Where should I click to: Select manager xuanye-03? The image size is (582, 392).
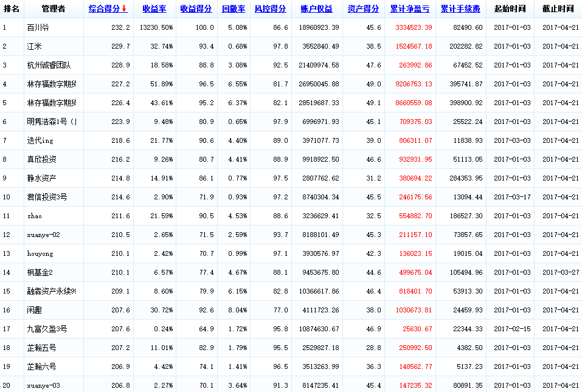point(43,386)
